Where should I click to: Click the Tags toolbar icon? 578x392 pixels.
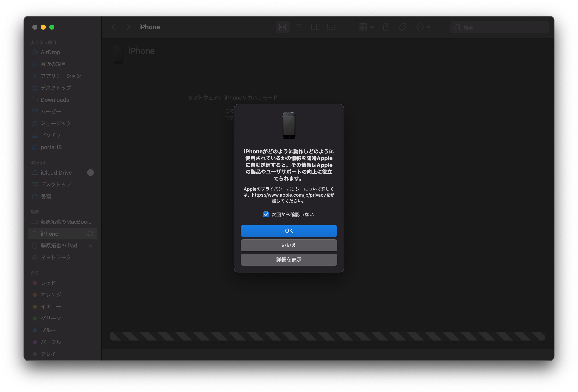tap(402, 27)
